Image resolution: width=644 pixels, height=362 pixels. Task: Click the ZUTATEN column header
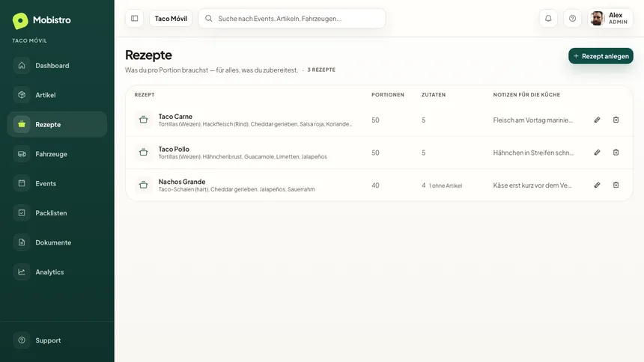coord(434,95)
